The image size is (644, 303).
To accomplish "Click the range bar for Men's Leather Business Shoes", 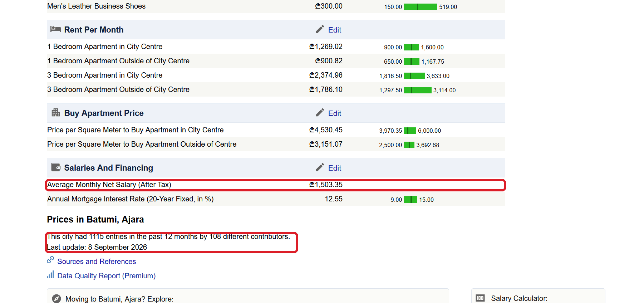I will pyautogui.click(x=421, y=7).
